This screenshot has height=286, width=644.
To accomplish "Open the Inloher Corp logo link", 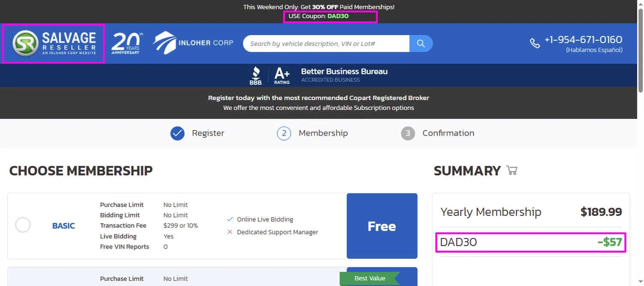I will pyautogui.click(x=193, y=43).
